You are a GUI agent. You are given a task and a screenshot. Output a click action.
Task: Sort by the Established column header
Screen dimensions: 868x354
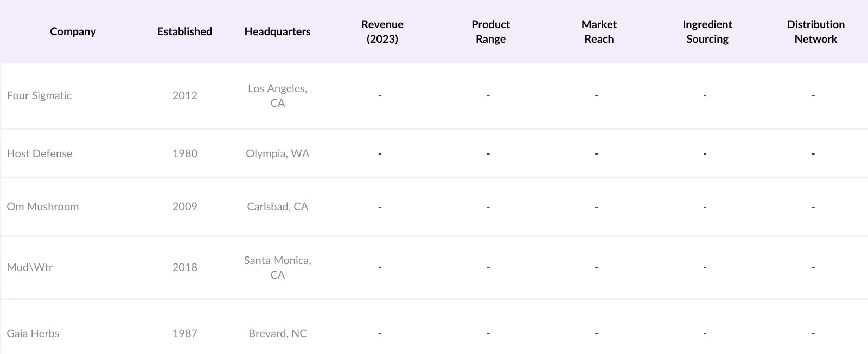184,31
